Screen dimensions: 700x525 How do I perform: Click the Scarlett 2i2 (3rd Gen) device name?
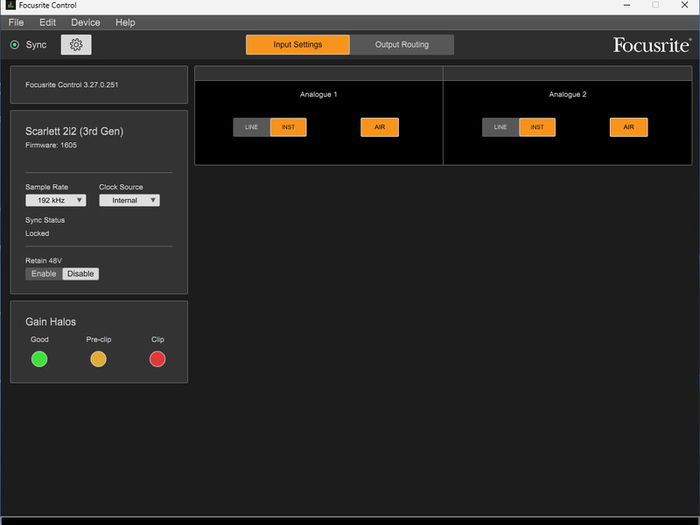(x=74, y=131)
